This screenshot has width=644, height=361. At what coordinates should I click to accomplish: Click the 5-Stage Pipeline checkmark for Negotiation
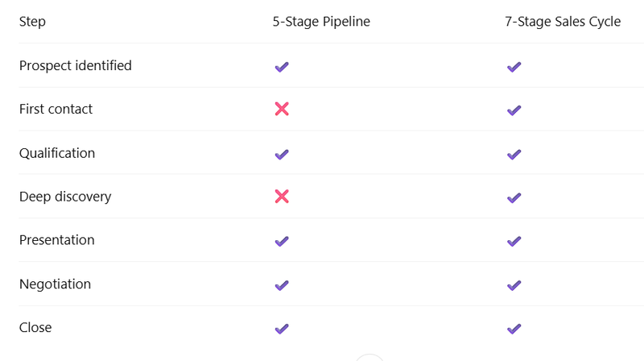click(x=281, y=285)
